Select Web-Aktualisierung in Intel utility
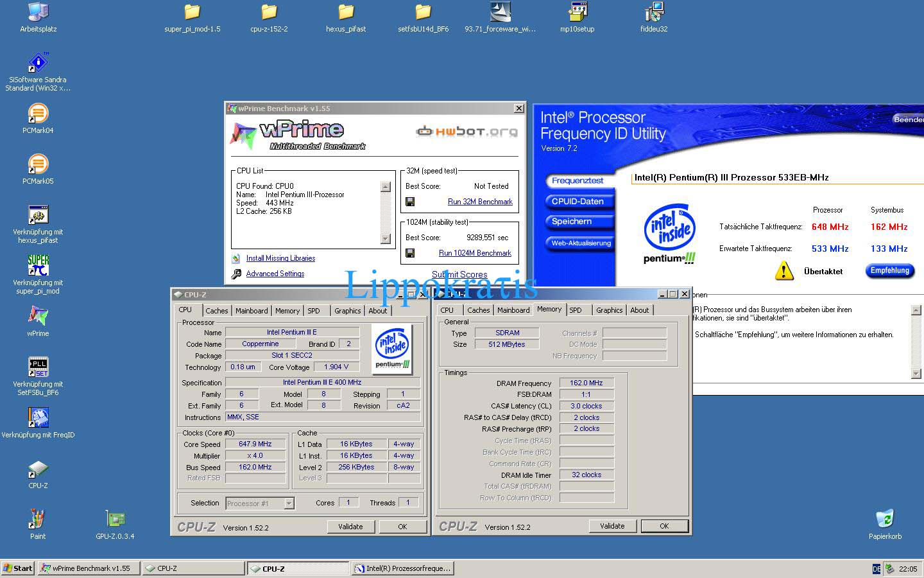 point(581,243)
